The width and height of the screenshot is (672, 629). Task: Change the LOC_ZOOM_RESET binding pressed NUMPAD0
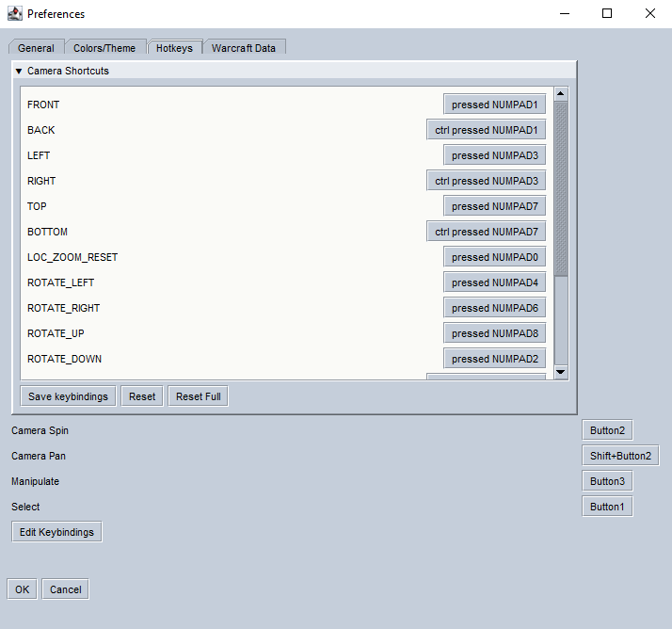coord(494,257)
